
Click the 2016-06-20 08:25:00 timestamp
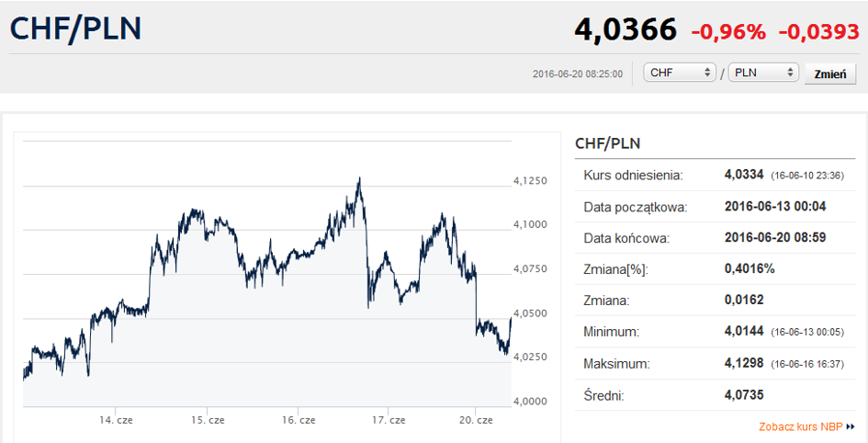click(578, 74)
